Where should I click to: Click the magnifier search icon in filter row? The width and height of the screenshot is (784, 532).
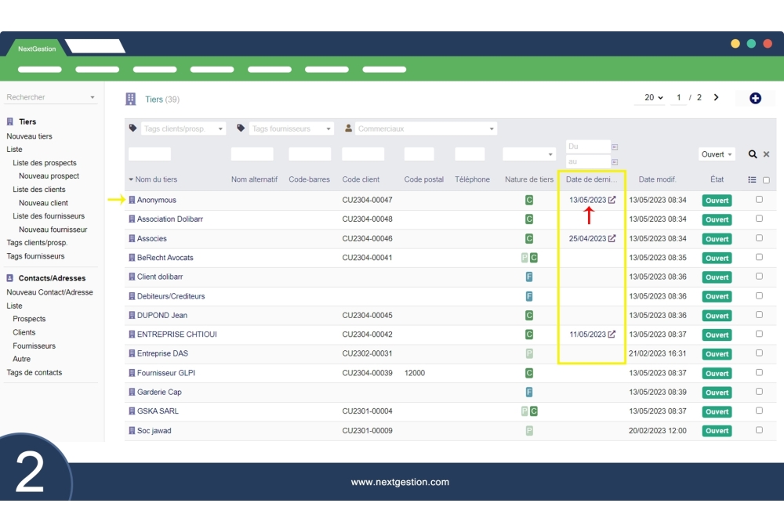click(x=753, y=154)
